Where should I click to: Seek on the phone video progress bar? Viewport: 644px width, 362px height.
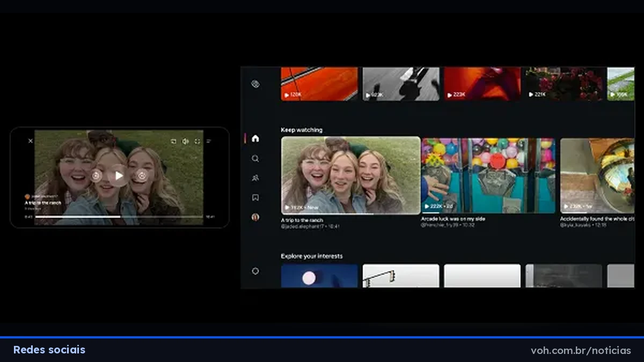point(119,217)
